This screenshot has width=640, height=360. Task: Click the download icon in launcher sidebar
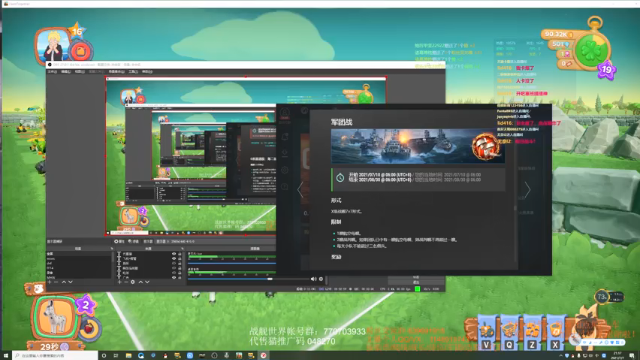coord(285,153)
